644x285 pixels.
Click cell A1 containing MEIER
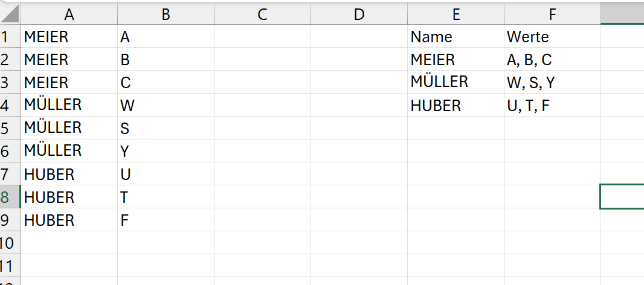[x=69, y=36]
